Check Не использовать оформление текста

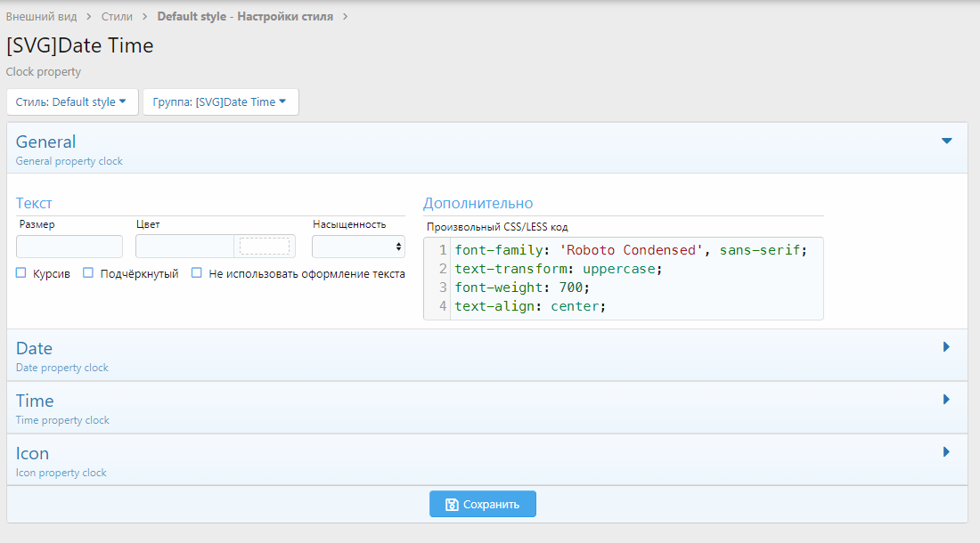(x=197, y=273)
